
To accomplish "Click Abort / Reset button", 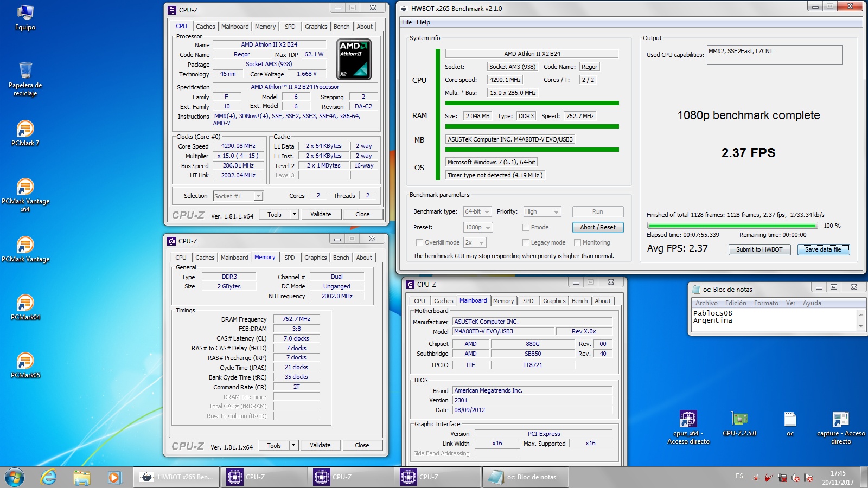I will point(598,227).
